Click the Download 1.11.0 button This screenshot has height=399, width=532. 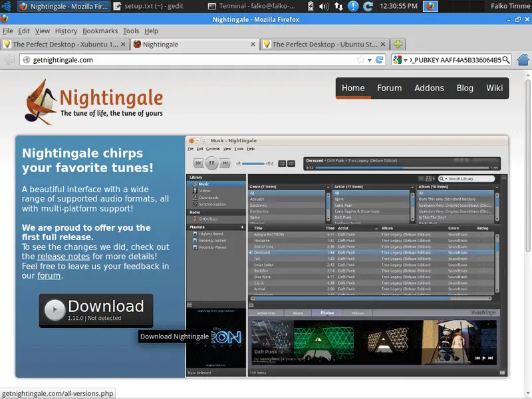point(96,311)
